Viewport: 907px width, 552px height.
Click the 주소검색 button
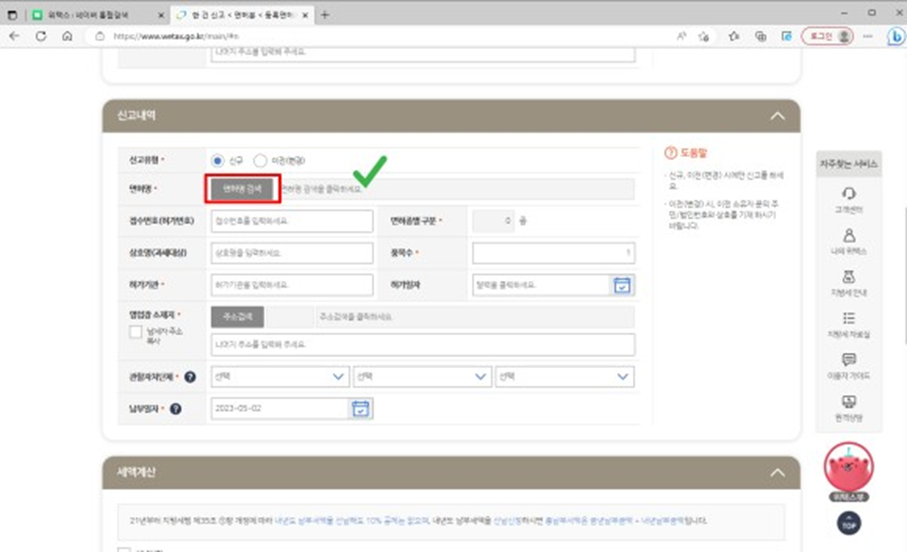pyautogui.click(x=237, y=317)
